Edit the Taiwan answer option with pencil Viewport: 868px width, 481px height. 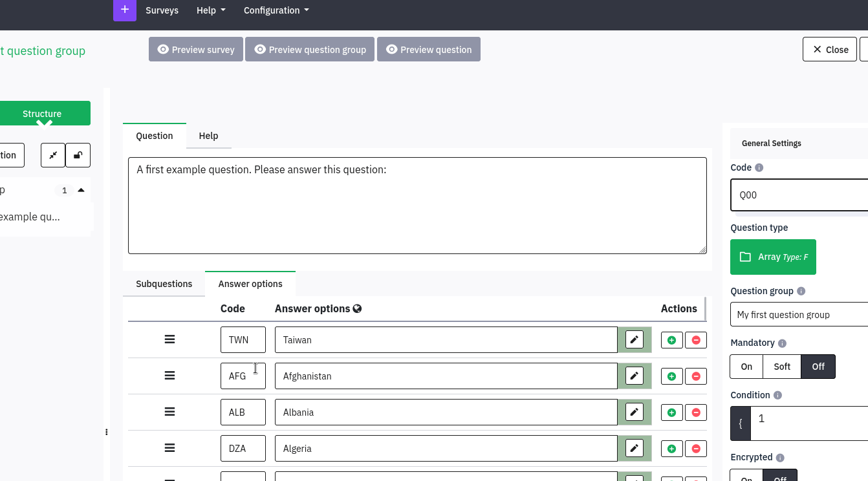(635, 340)
